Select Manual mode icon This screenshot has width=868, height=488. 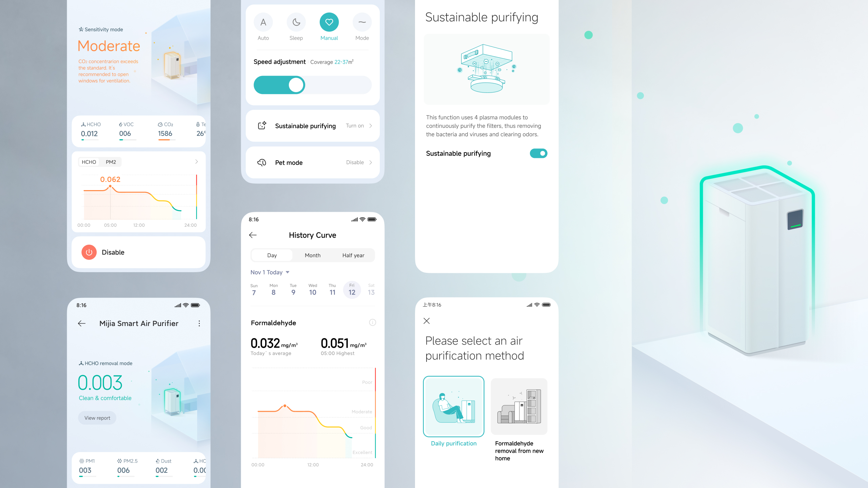(x=329, y=22)
